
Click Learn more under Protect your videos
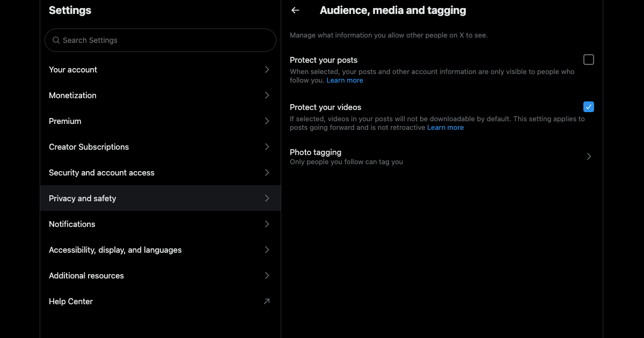pyautogui.click(x=445, y=128)
